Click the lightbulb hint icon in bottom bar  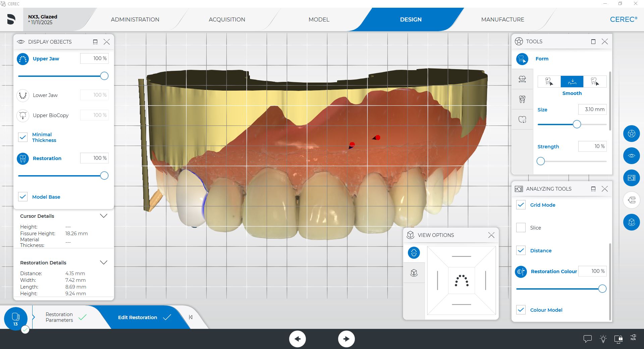pos(603,339)
